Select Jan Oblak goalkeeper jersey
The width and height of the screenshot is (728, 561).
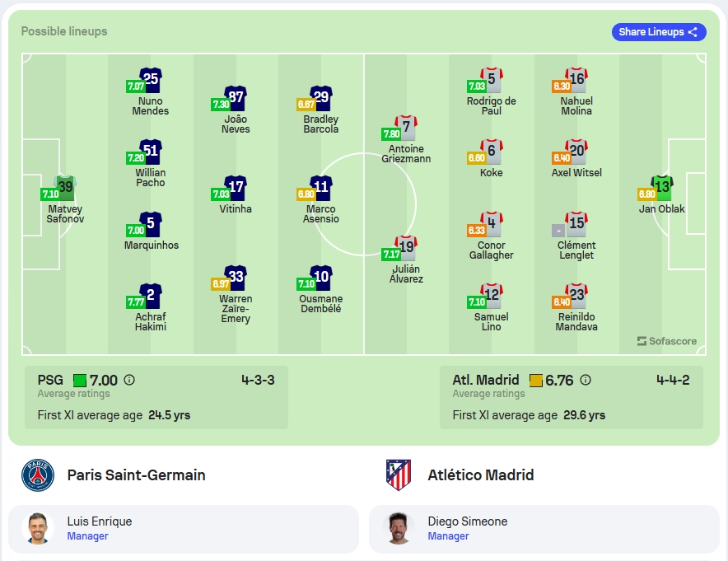click(661, 188)
